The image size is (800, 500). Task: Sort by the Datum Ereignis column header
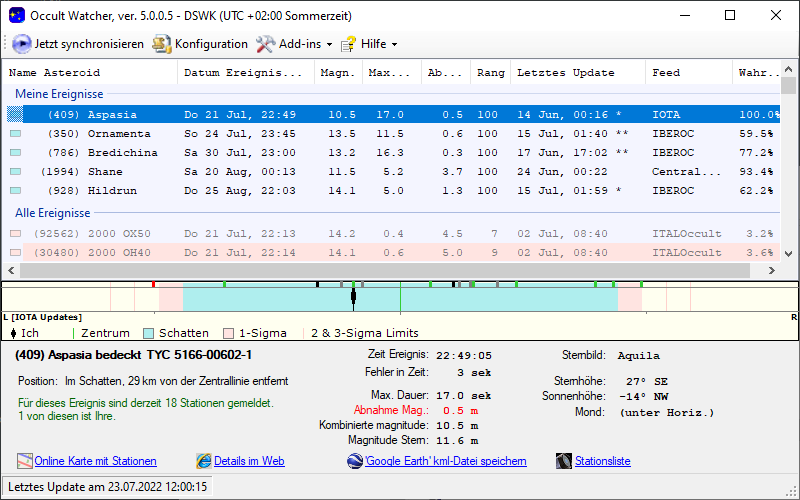243,73
